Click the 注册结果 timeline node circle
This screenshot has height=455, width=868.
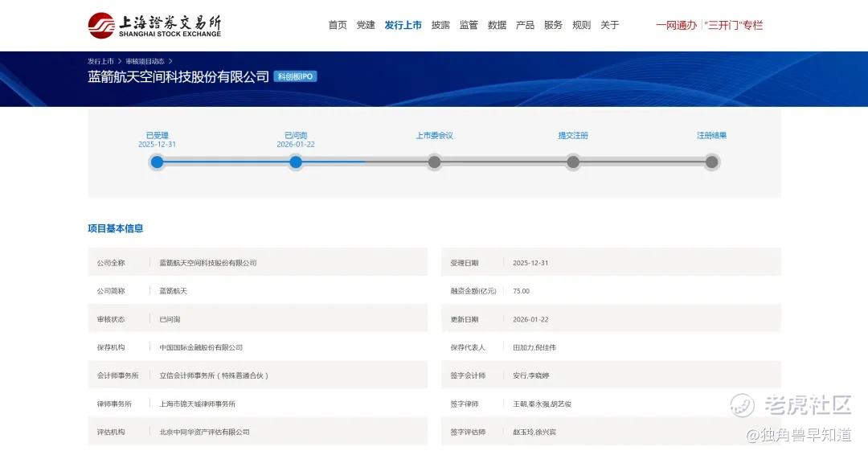(x=712, y=162)
